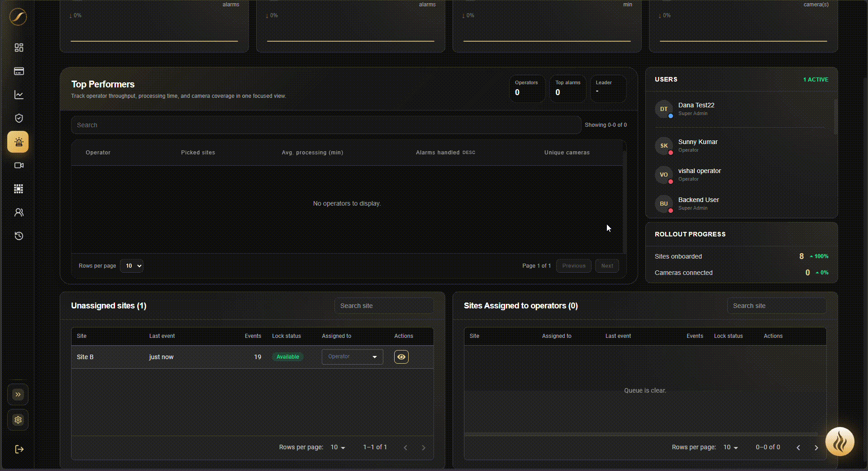Click the Previous page button

[574, 266]
